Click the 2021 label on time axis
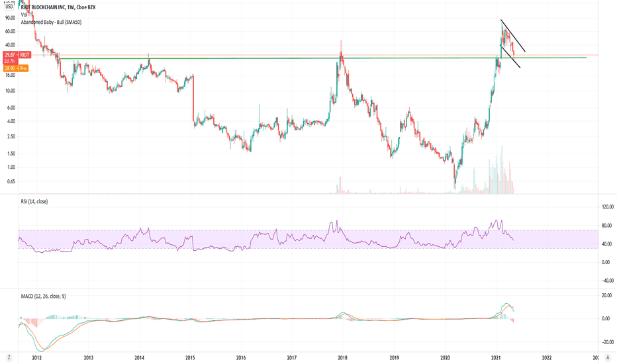Image resolution: width=617 pixels, height=364 pixels. 496,357
